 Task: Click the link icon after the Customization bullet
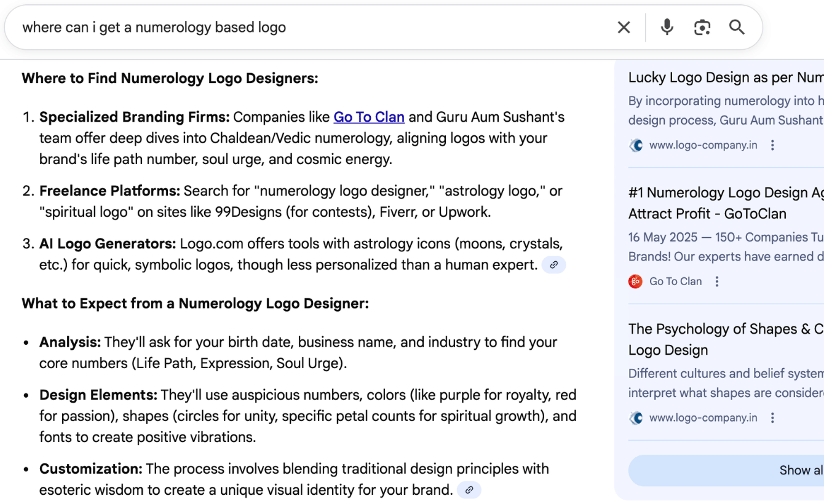(469, 490)
